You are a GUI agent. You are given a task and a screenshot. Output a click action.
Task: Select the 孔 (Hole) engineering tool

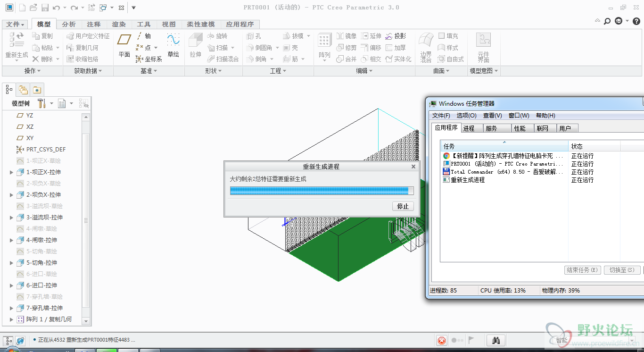[254, 36]
